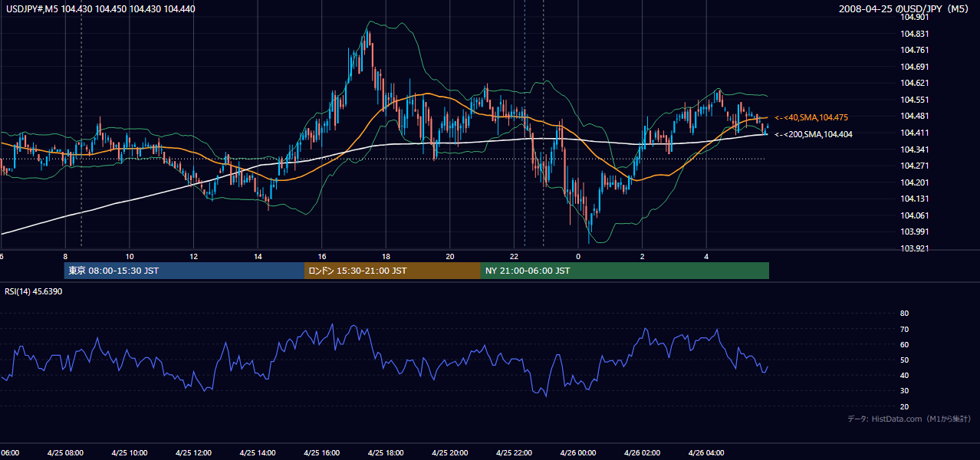The width and height of the screenshot is (980, 460).
Task: Click hour marker 22 below price chart
Action: pos(514,257)
